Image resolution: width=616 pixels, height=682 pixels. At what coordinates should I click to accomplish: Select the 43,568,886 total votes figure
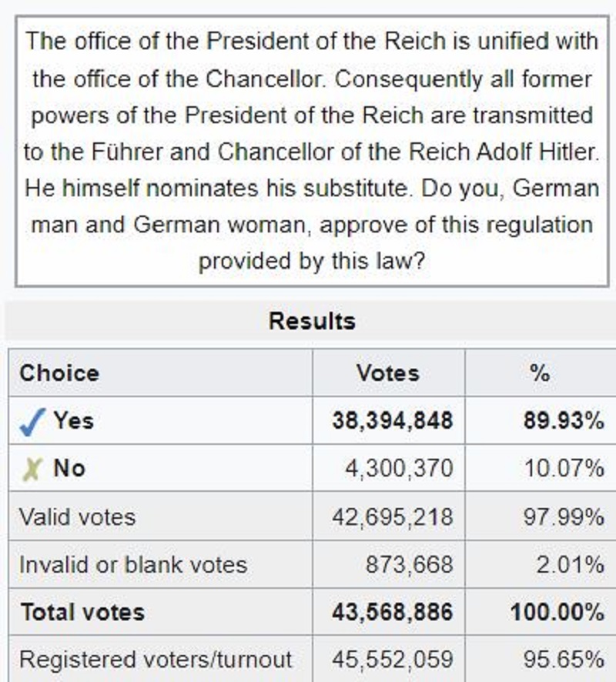393,612
